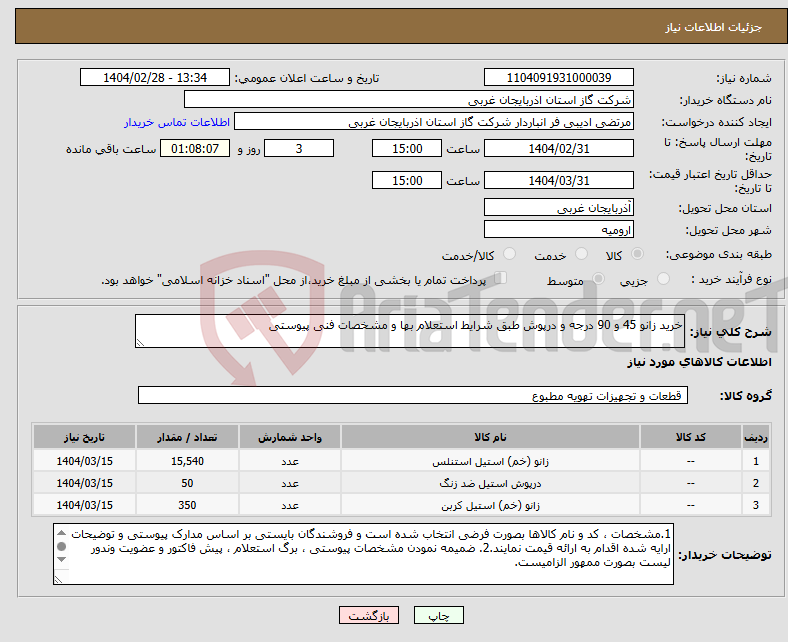The image size is (788, 642).
Task: Click the buyer notes text box
Action: pyautogui.click(x=363, y=554)
